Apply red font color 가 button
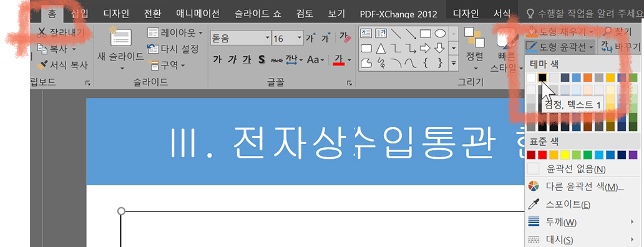The height and width of the screenshot is (247, 644). coord(339,60)
